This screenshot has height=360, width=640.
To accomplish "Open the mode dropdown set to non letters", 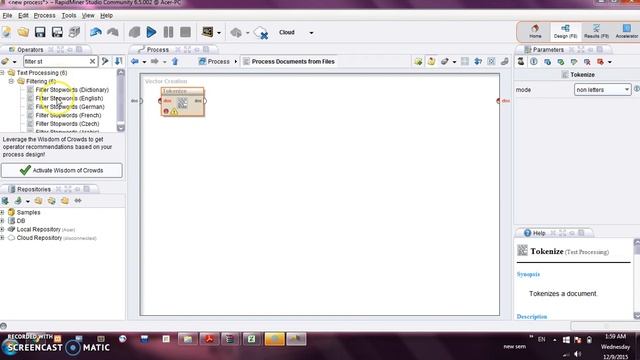I will [602, 89].
